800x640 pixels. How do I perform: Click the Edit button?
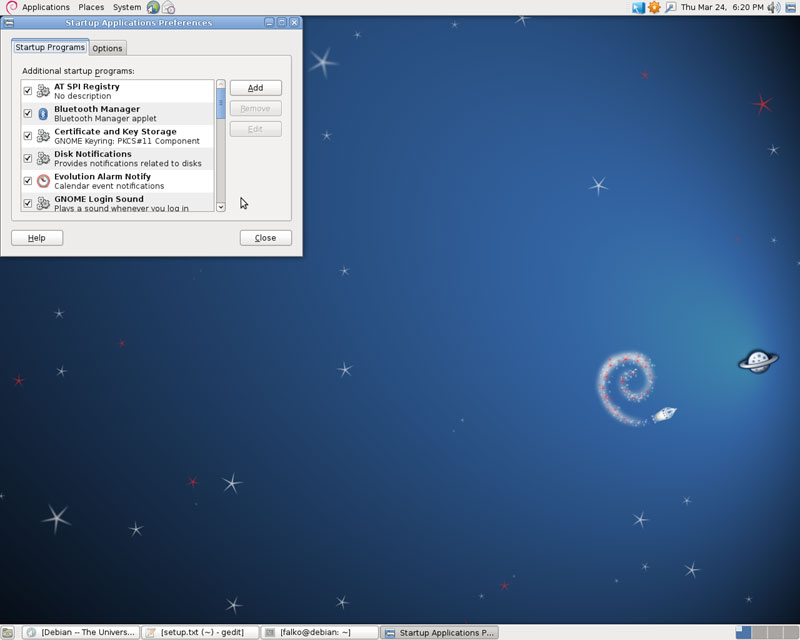(256, 129)
